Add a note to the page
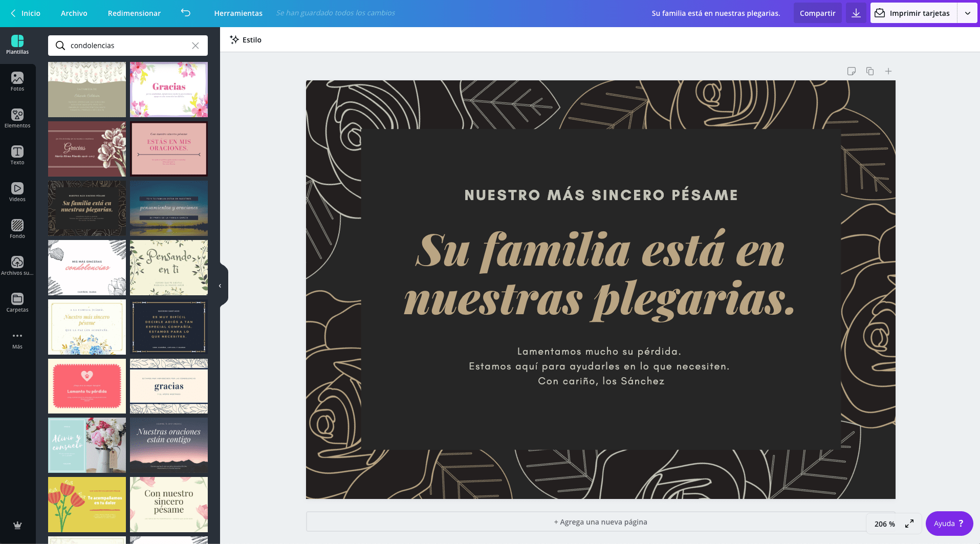The height and width of the screenshot is (544, 980). click(852, 71)
